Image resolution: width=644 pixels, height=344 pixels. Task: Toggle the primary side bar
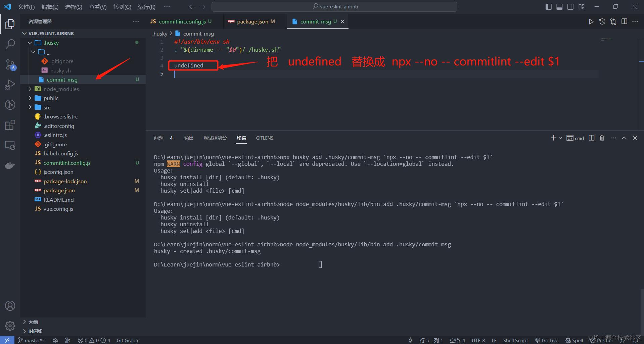(549, 7)
